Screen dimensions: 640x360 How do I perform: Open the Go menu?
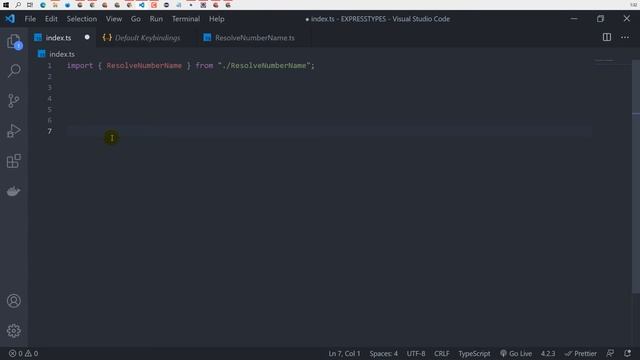tap(136, 19)
